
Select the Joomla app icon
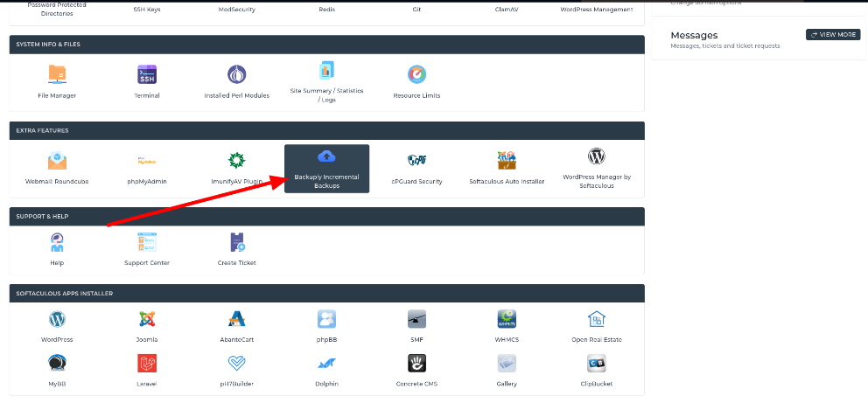(x=147, y=319)
